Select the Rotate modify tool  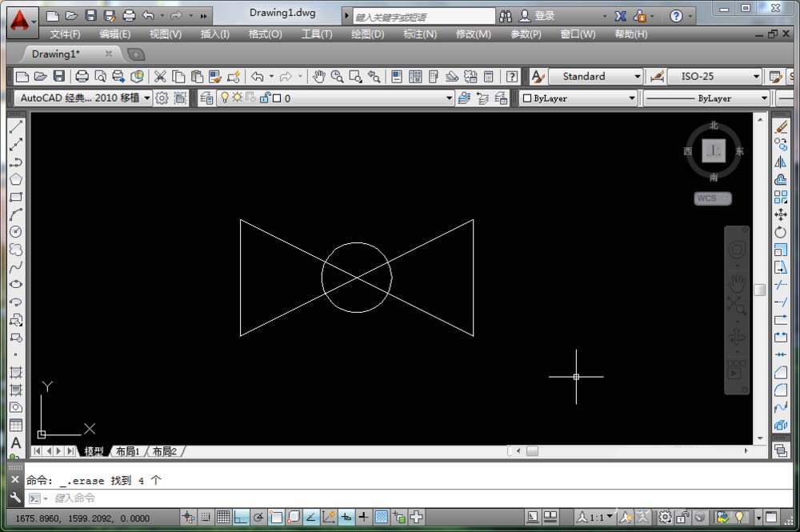tap(781, 232)
